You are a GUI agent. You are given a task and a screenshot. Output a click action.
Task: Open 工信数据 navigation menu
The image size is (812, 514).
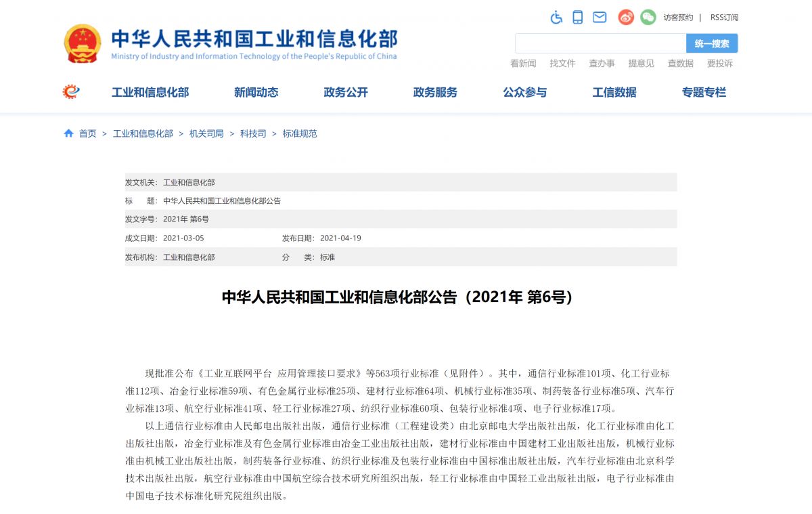pos(614,93)
